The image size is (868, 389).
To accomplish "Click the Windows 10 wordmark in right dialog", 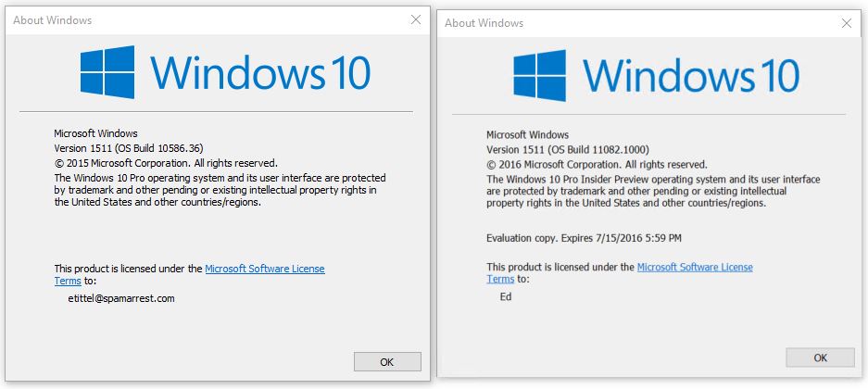I will coord(691,75).
